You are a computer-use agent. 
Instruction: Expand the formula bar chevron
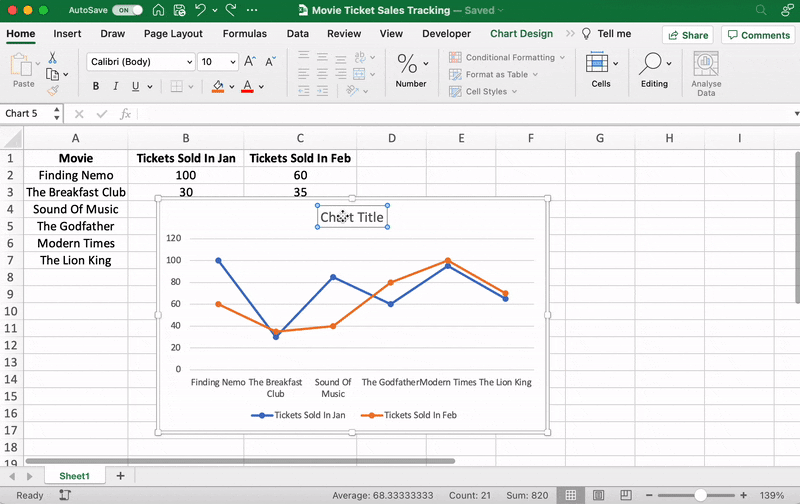(x=796, y=114)
